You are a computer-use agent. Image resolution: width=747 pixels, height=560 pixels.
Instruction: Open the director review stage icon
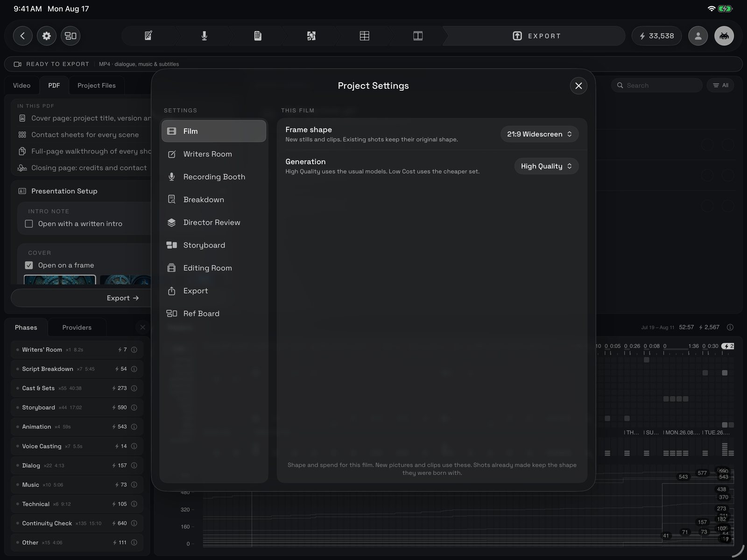point(311,36)
